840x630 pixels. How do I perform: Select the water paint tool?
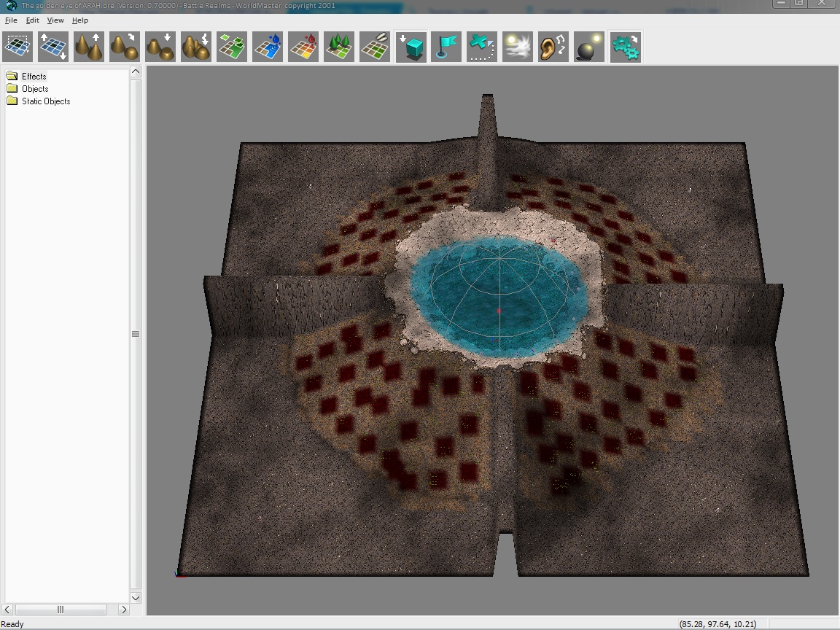click(268, 47)
